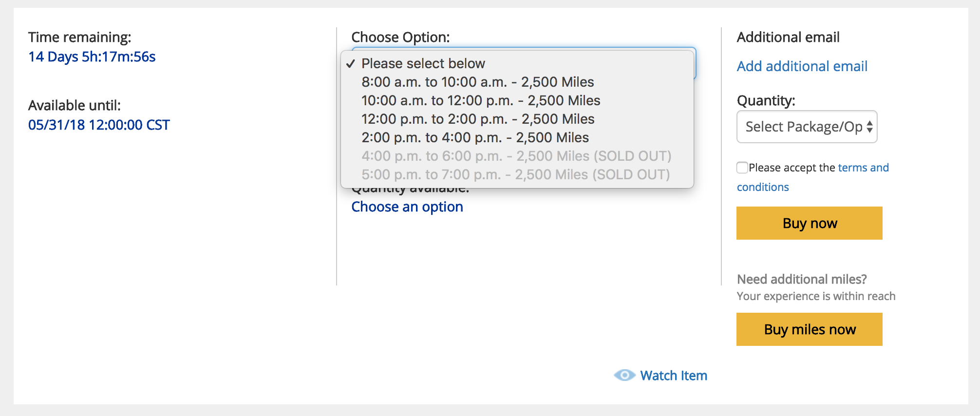Click the Buy miles now button
Image resolution: width=980 pixels, height=416 pixels.
click(x=810, y=329)
